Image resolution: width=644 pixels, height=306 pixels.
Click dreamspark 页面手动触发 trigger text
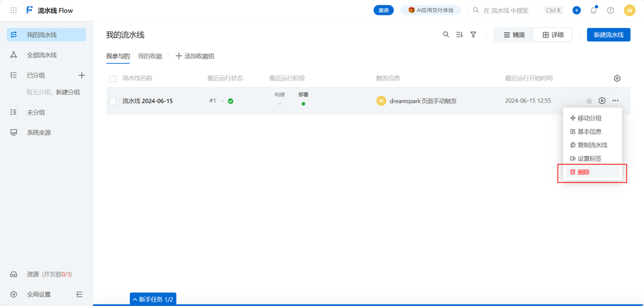pos(423,101)
